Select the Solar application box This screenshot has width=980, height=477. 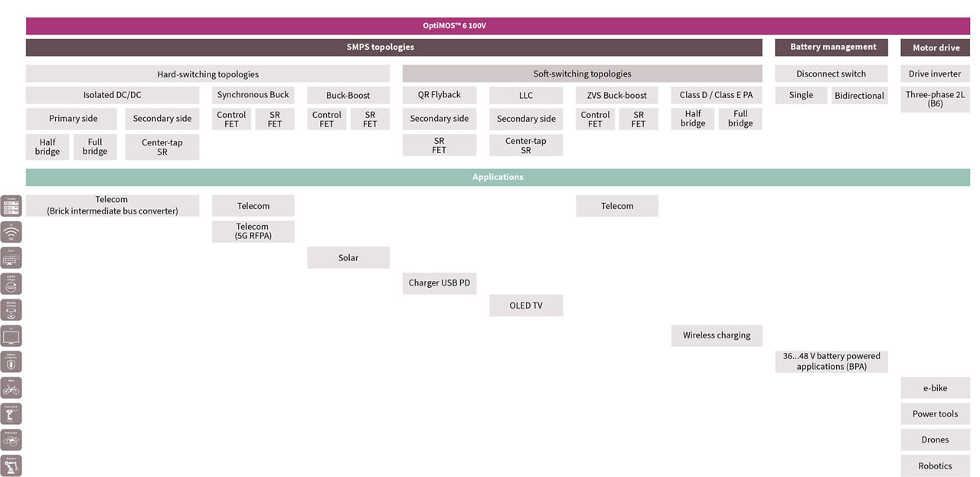[348, 257]
